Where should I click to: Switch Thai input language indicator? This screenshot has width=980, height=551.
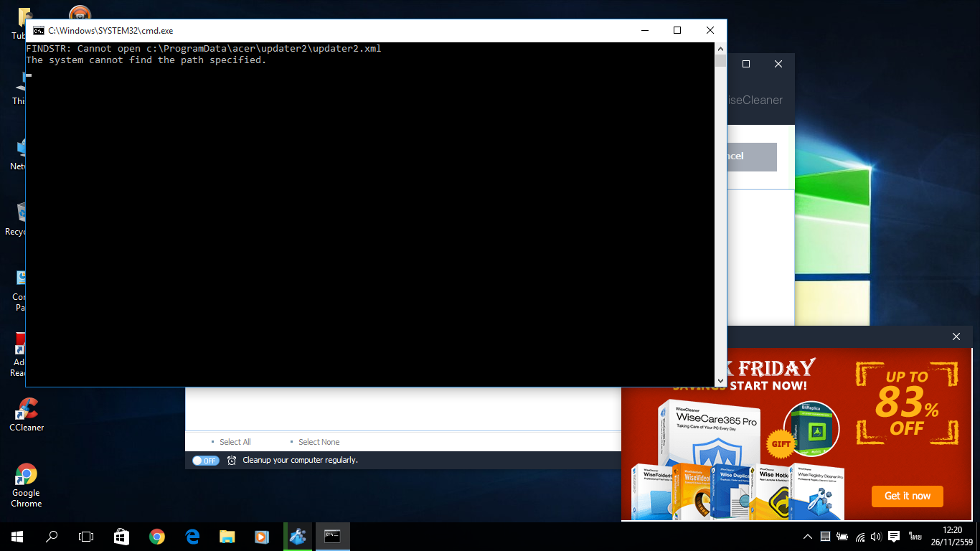coord(915,537)
